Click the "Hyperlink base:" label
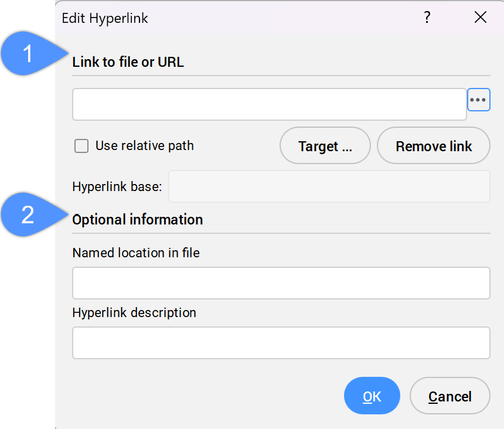 [117, 187]
